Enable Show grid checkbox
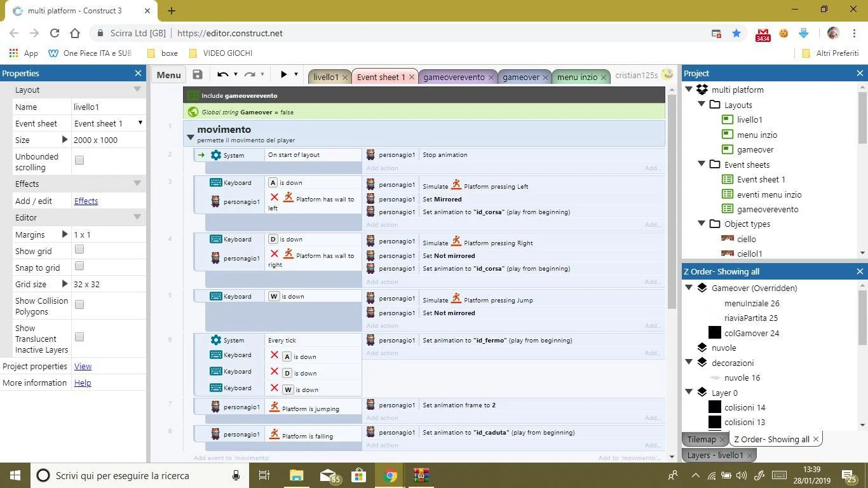This screenshot has width=868, height=488. pos(79,250)
